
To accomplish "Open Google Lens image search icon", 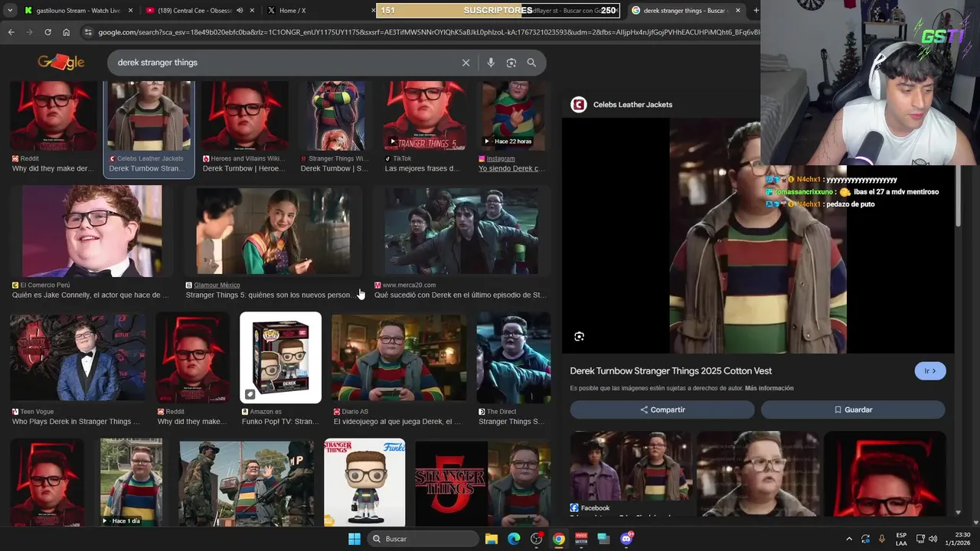I will click(x=511, y=63).
